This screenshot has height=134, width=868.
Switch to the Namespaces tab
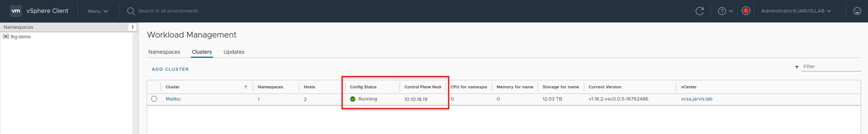click(164, 52)
